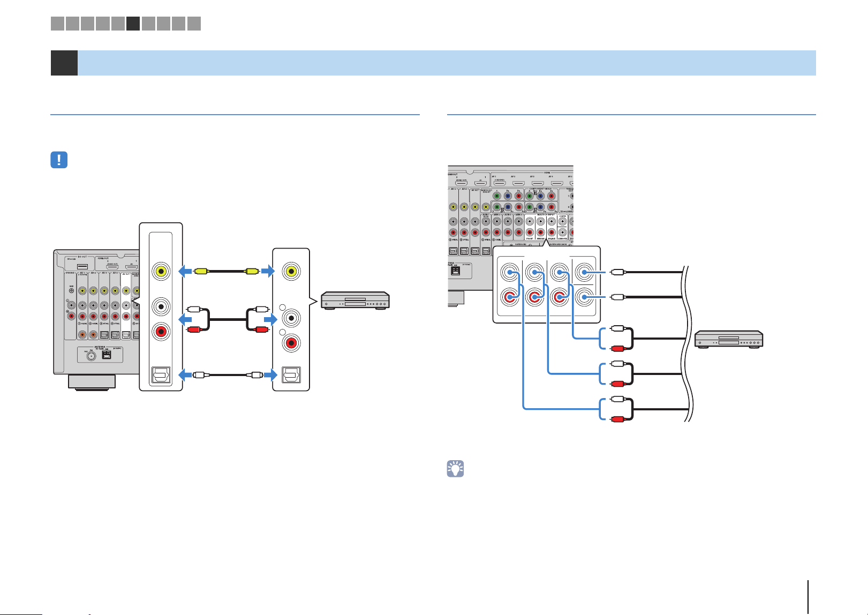Select the last gray page navigation square
The width and height of the screenshot is (868, 615).
tap(194, 24)
